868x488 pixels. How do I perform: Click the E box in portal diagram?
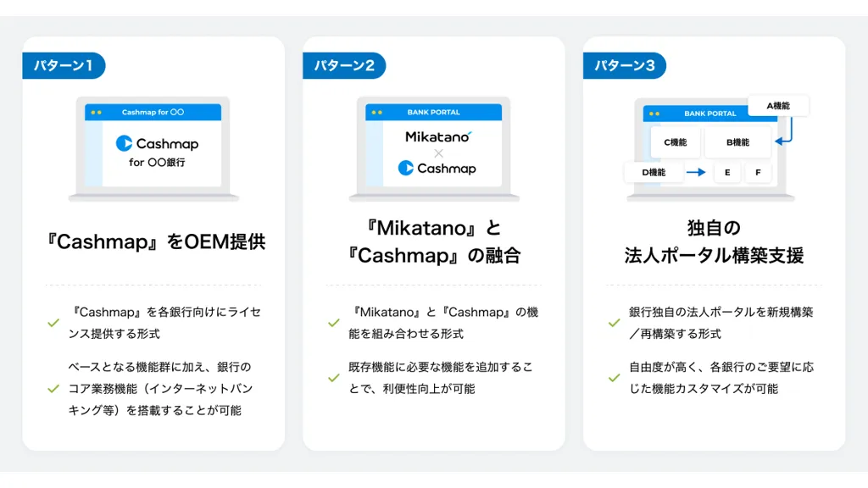pyautogui.click(x=727, y=172)
